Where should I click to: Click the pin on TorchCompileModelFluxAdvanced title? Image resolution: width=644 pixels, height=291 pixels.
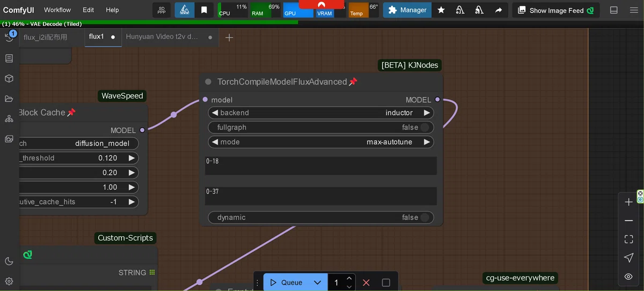click(353, 82)
